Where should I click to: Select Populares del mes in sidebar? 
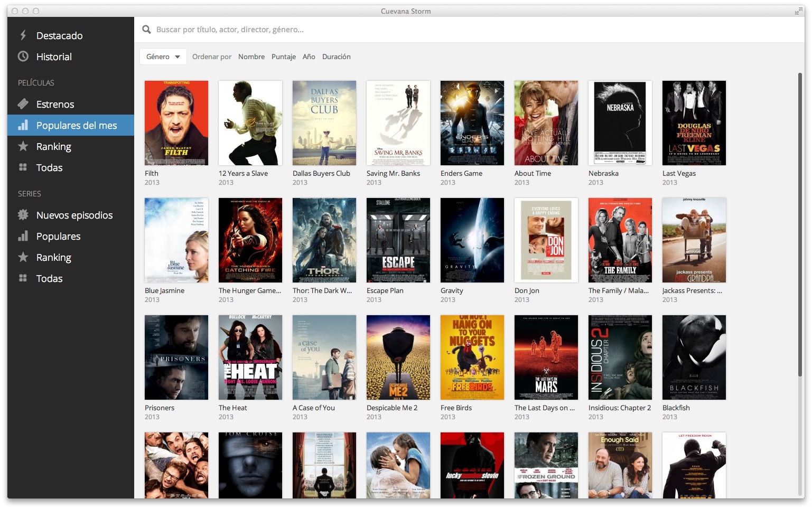pos(71,125)
